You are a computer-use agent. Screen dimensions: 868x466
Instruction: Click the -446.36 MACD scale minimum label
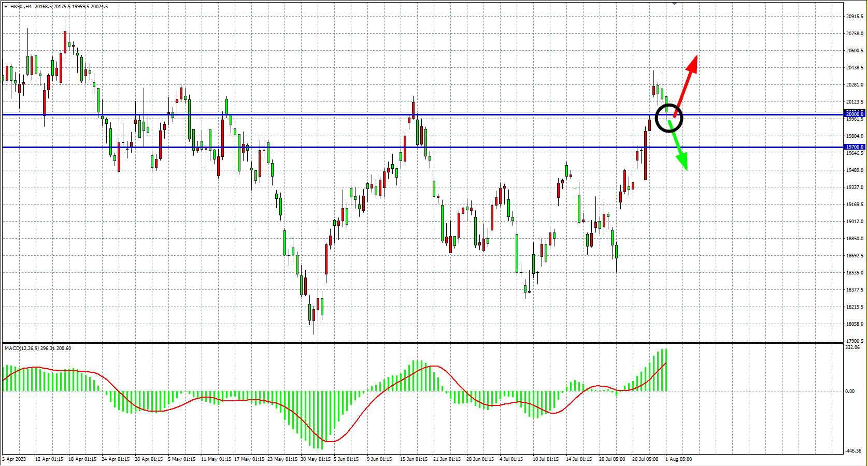tap(853, 451)
